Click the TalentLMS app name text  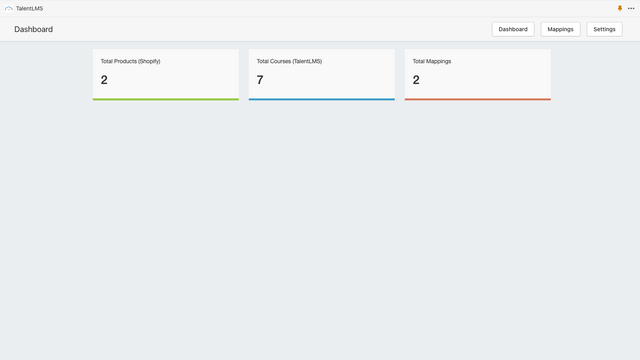tap(29, 8)
